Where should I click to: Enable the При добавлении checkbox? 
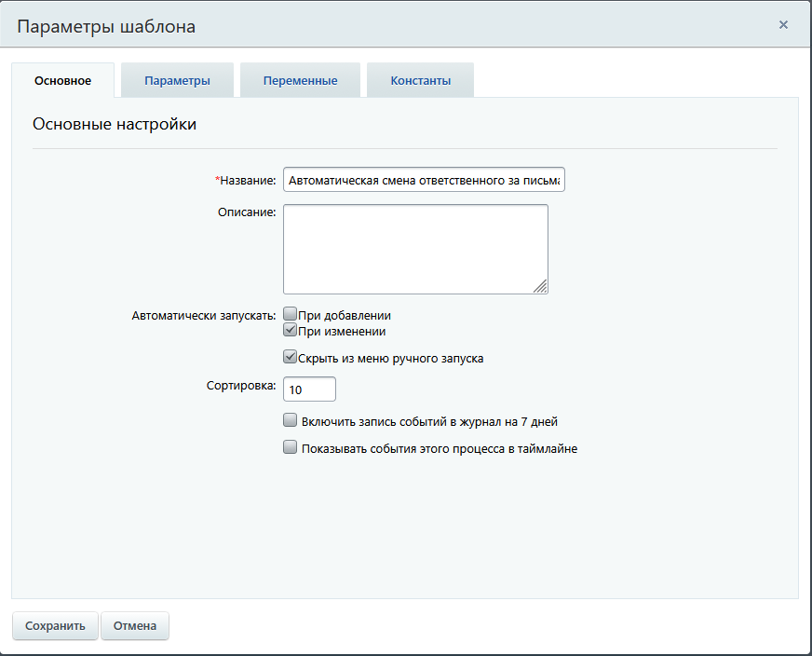[x=290, y=315]
